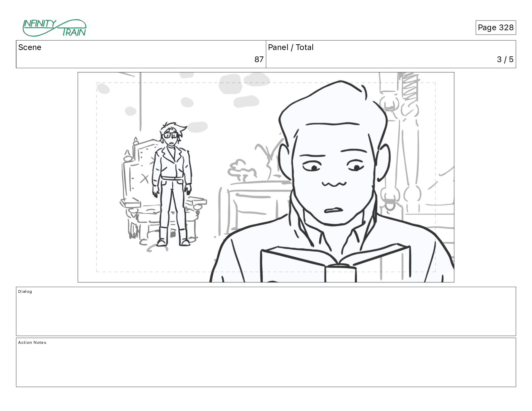Click the Page 328 label
Screen dimensions: 532x411
[x=495, y=28]
